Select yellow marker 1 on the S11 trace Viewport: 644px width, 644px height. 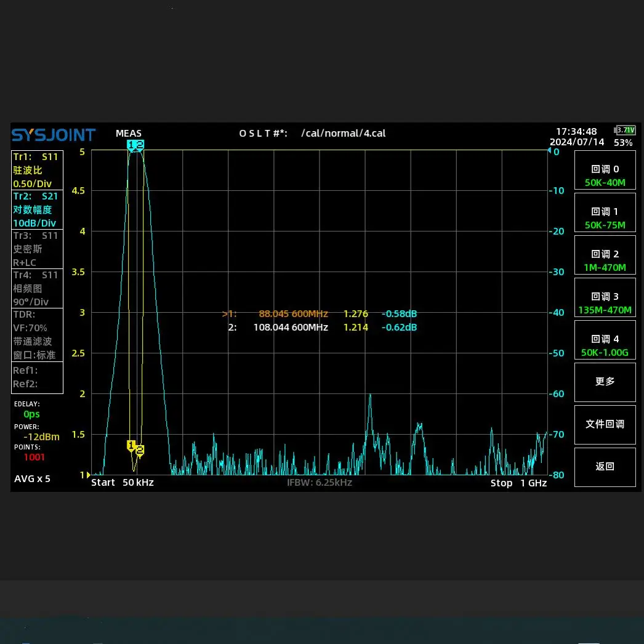[131, 445]
